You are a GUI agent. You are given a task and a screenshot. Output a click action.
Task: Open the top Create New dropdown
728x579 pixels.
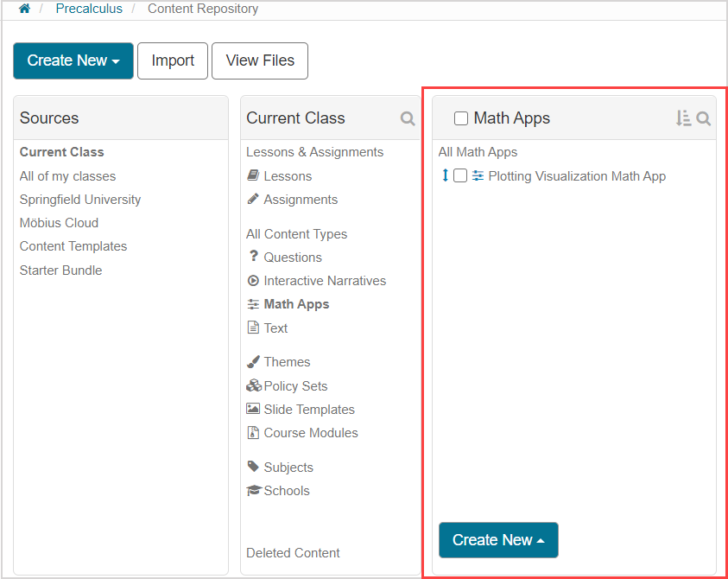point(73,60)
